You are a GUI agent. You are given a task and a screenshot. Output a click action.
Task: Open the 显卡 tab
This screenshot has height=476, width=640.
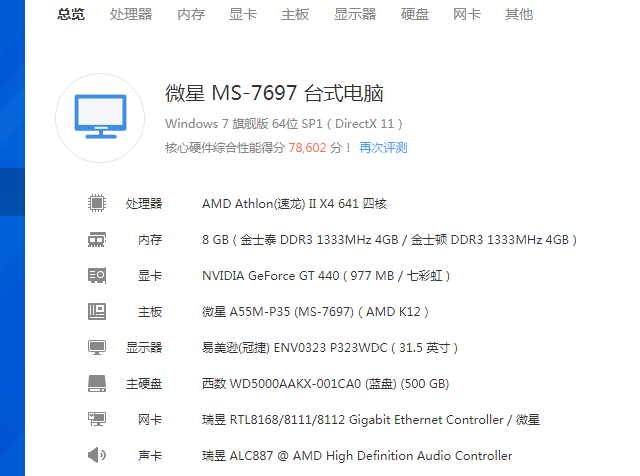pyautogui.click(x=243, y=14)
